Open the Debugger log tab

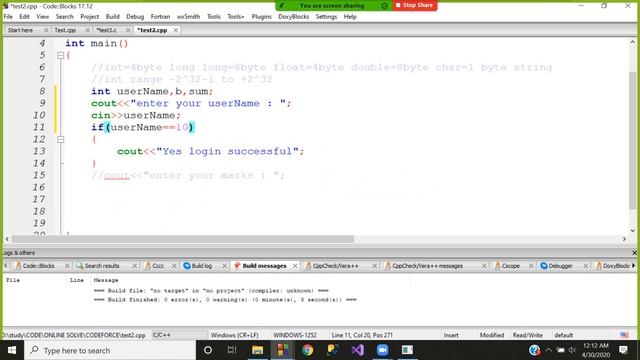coord(560,266)
